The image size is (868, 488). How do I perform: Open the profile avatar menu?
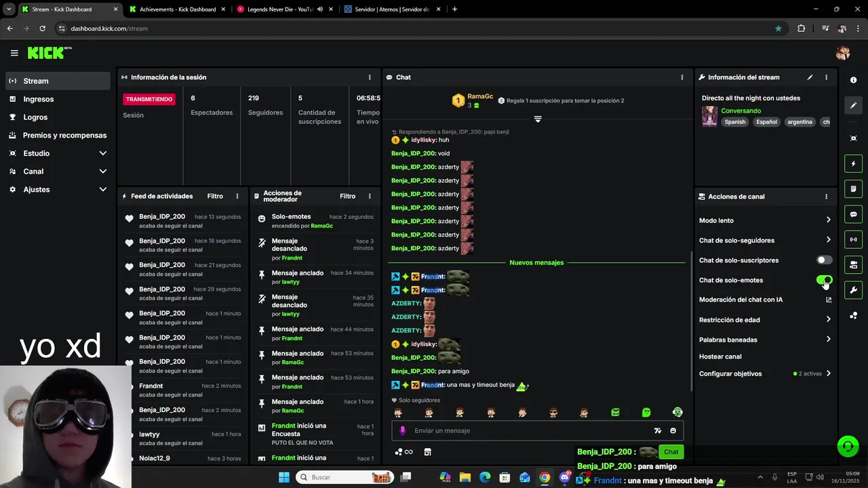pos(843,53)
